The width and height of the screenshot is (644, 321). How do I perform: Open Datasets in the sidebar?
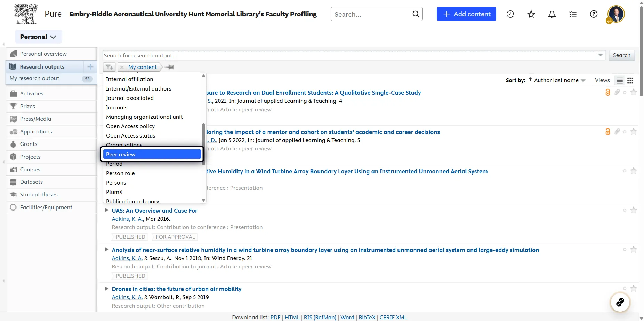[x=51, y=182]
